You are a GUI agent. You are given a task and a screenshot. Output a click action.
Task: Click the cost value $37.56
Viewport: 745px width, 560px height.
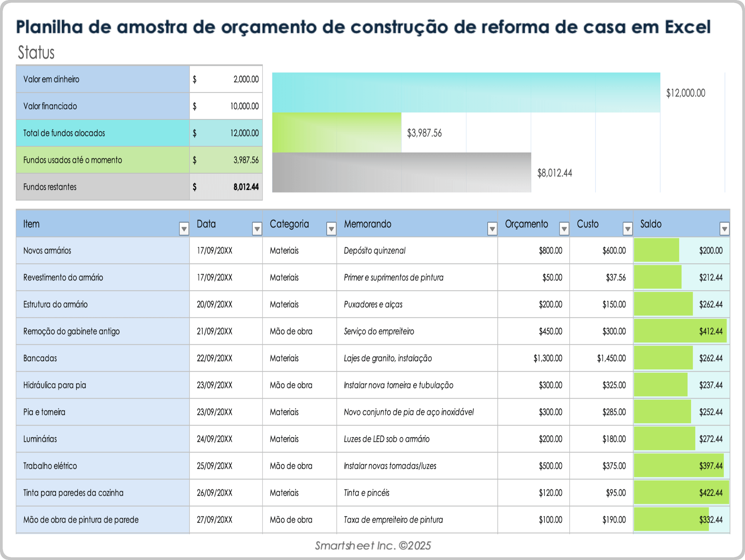[616, 278]
